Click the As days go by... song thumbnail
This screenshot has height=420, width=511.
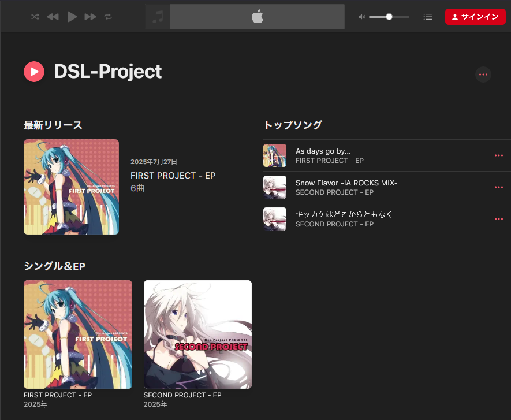point(275,155)
